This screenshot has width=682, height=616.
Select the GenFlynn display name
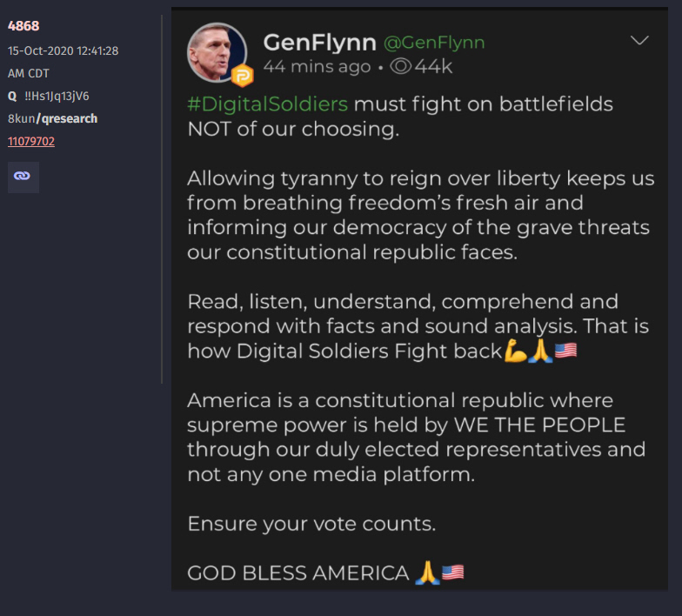click(318, 42)
